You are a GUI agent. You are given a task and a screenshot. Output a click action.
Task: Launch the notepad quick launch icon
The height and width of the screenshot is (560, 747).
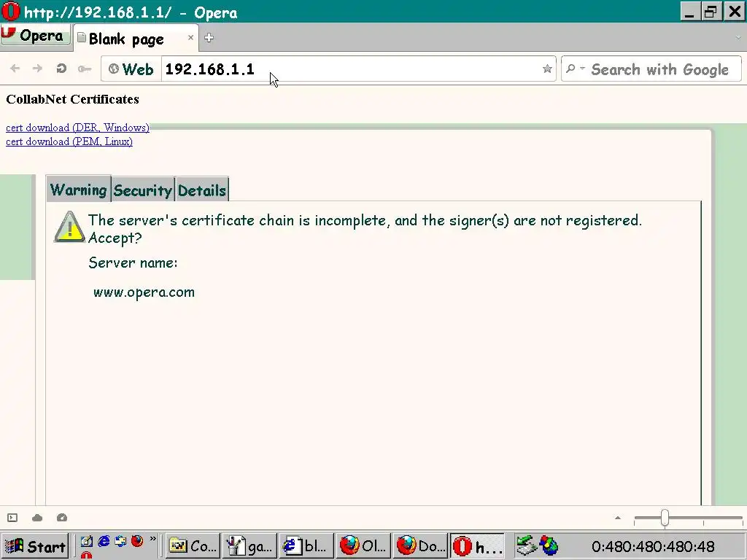click(x=86, y=542)
